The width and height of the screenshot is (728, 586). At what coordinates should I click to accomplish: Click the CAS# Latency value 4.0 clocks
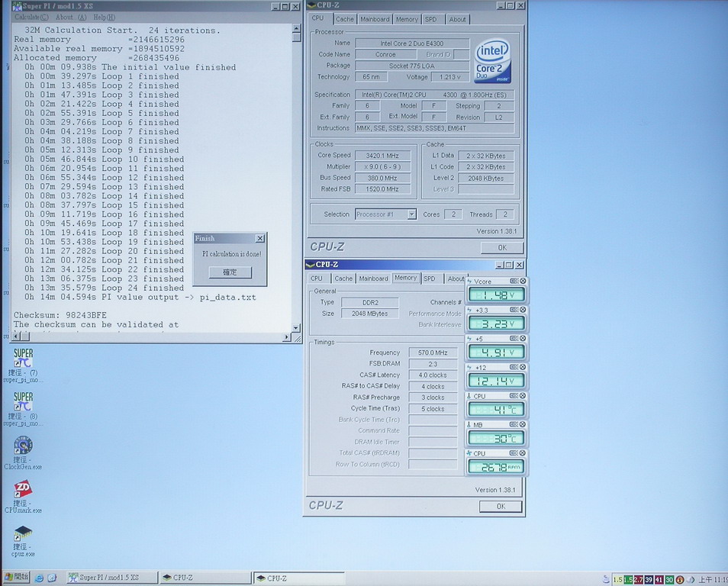click(x=433, y=375)
